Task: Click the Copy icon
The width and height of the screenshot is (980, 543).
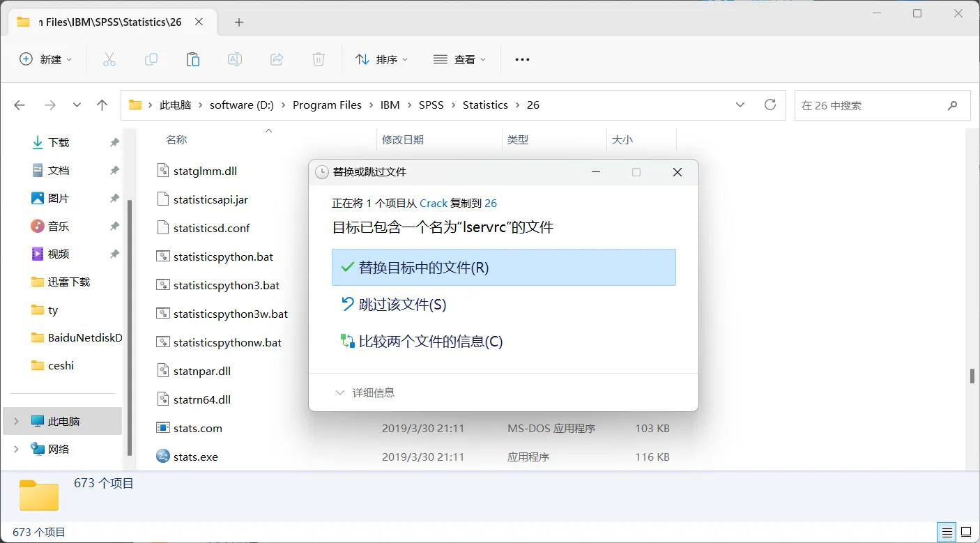Action: click(151, 59)
